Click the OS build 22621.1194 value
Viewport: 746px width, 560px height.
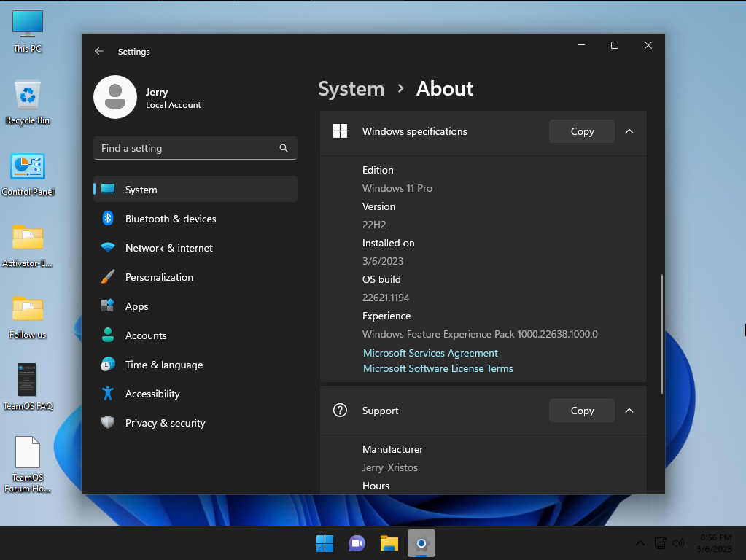386,297
